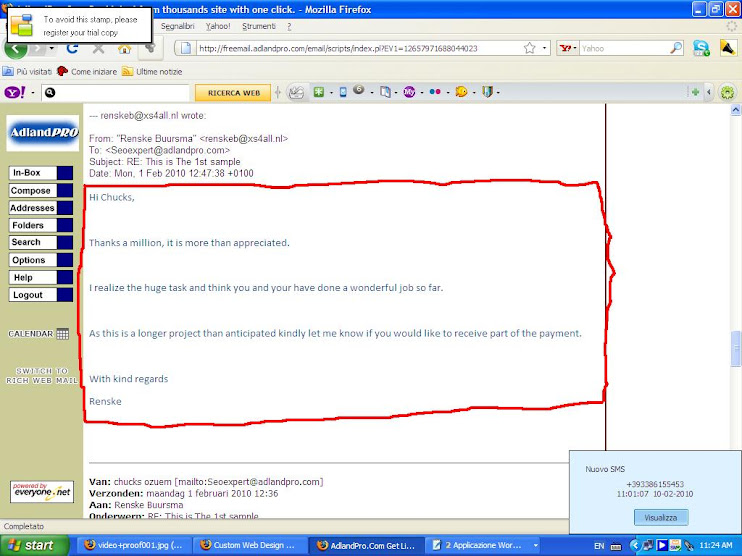Screen dimensions: 742x556
Task: Open Yahoo toolbar settings gear icon
Action: 727,92
